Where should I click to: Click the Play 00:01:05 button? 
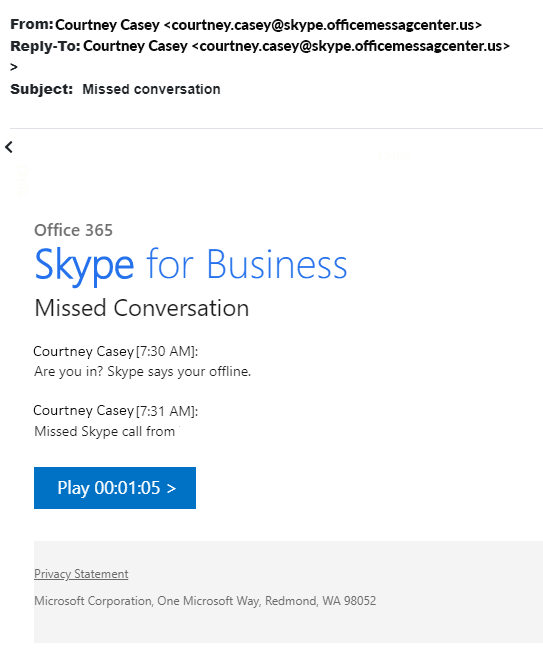tap(115, 488)
